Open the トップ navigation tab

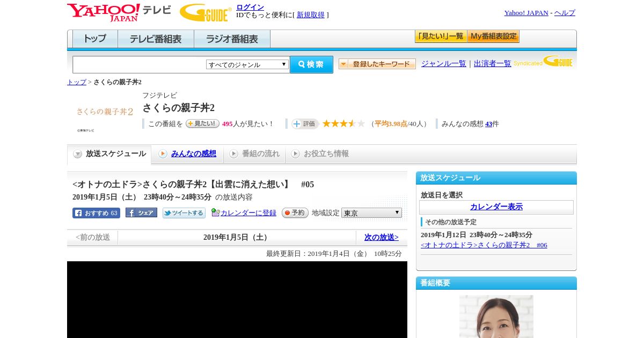point(95,39)
